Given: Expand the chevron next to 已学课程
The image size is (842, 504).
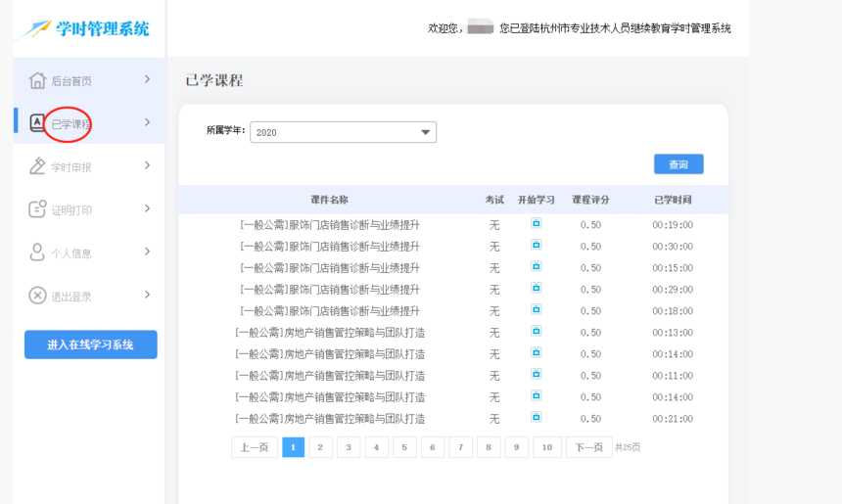Looking at the screenshot, I should 147,122.
